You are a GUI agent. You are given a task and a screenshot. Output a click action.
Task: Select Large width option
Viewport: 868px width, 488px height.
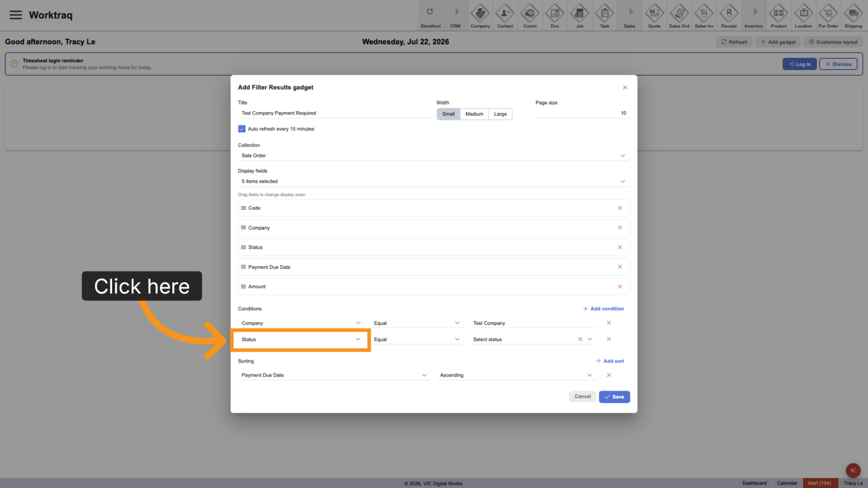[x=500, y=114]
